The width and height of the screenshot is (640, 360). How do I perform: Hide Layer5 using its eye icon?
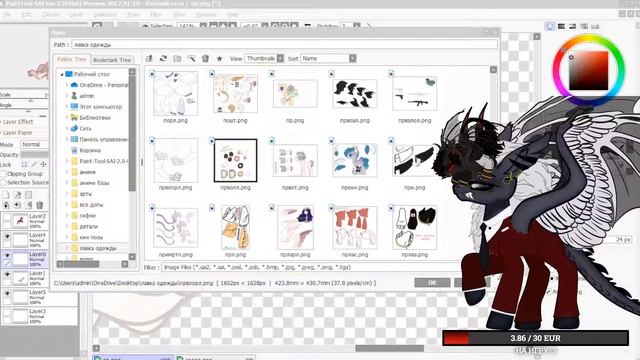click(7, 293)
